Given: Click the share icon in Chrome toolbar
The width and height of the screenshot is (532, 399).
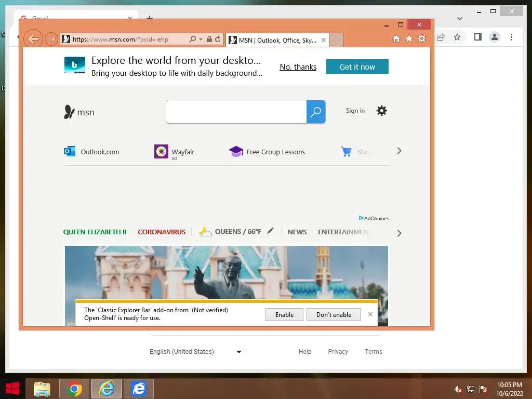Looking at the screenshot, I should [x=441, y=37].
